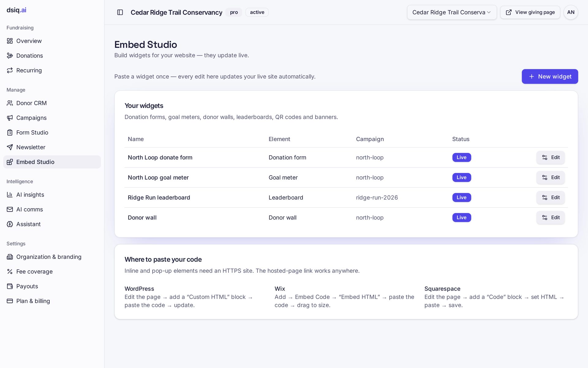Click the Campaigns megaphone icon
Screen dimensions: 588x368
tap(10, 118)
